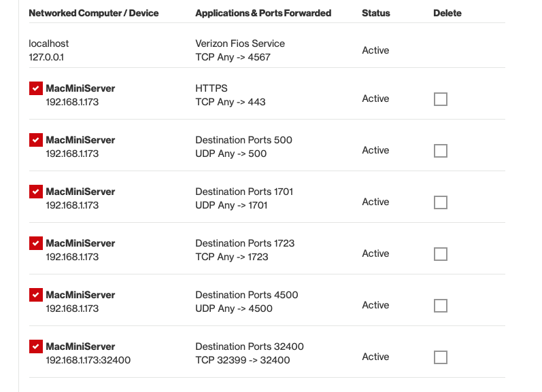Check Delete box for UDP 4500 rule
542x392 pixels.
[x=441, y=306]
